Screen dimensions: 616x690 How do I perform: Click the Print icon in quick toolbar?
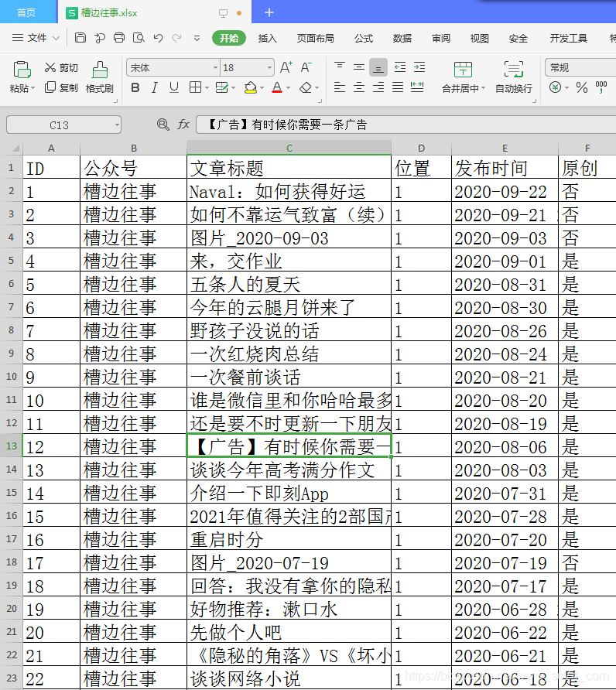tap(119, 38)
